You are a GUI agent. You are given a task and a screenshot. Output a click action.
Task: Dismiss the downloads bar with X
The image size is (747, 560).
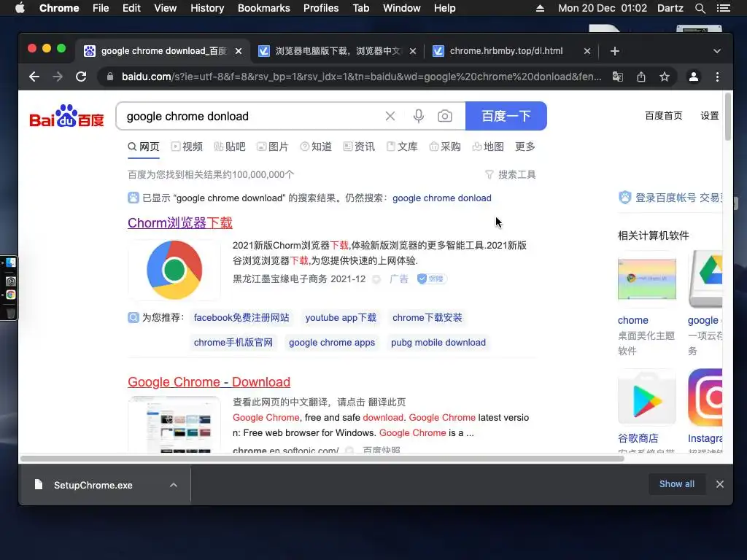pos(720,484)
